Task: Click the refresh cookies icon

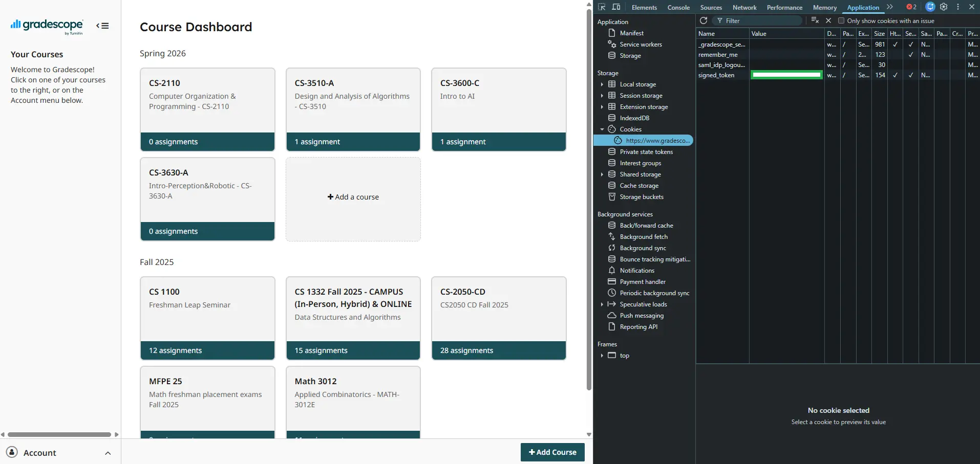Action: [704, 20]
